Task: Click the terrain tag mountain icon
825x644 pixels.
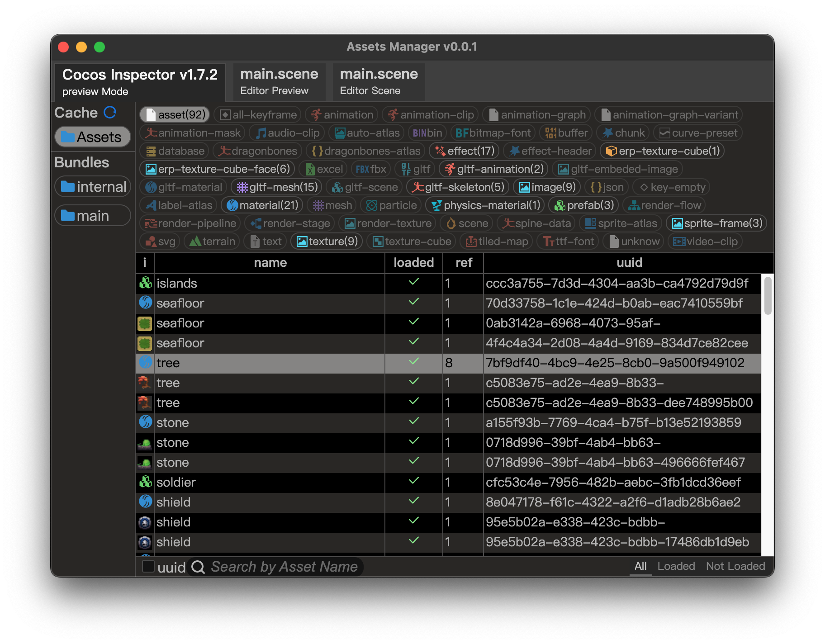Action: (195, 241)
